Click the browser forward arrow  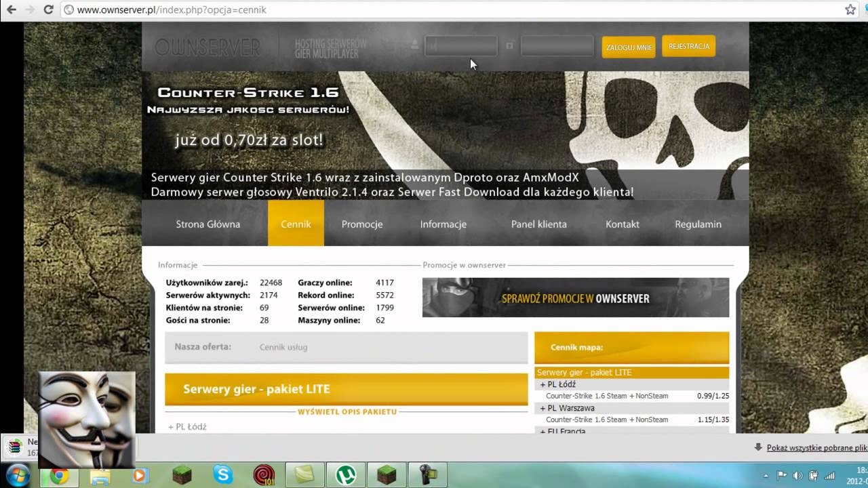point(30,9)
